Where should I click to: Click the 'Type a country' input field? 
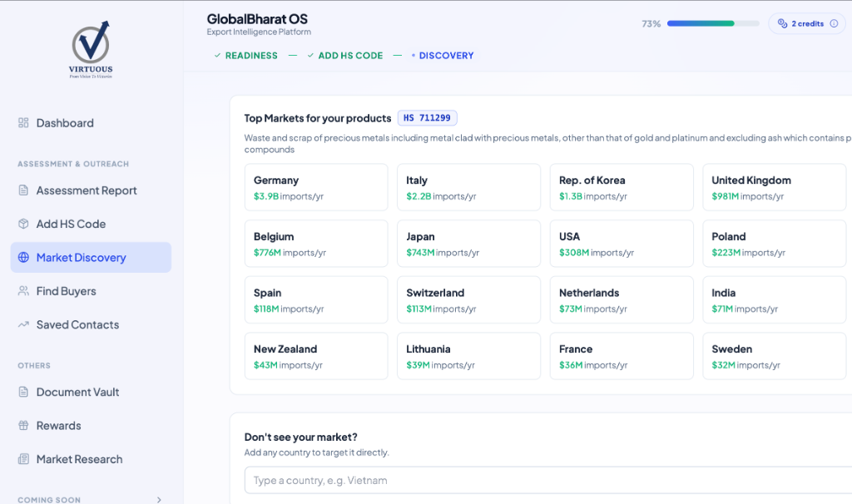click(548, 480)
